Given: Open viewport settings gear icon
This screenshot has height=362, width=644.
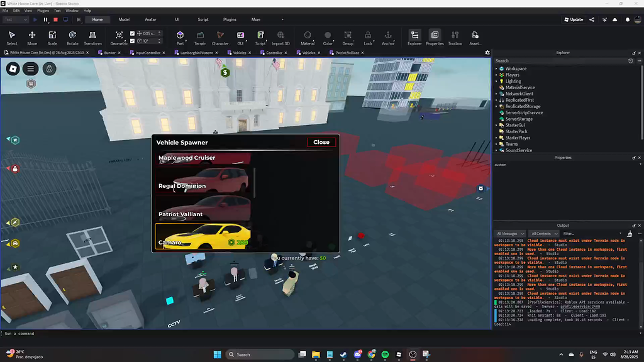Looking at the screenshot, I should pyautogui.click(x=487, y=53).
